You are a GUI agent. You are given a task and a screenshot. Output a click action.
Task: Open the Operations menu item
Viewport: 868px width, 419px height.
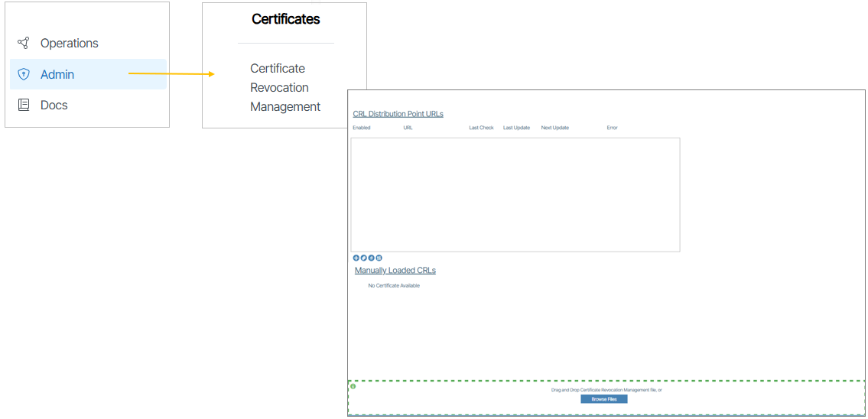point(69,43)
